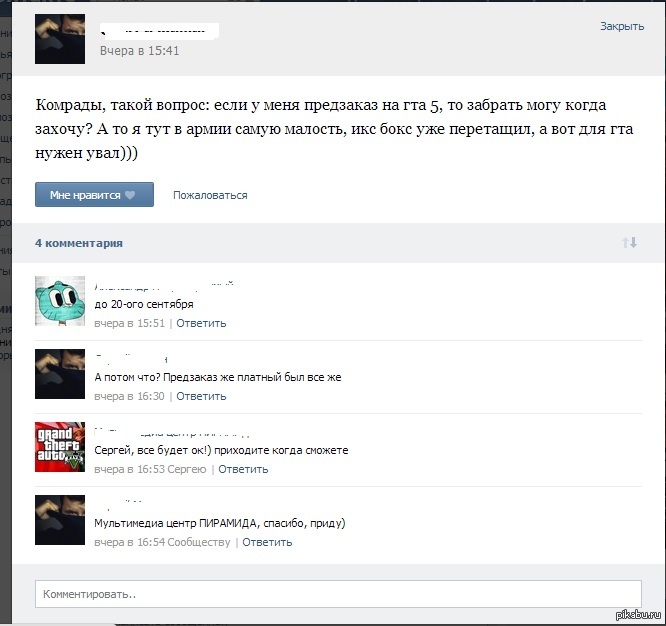The width and height of the screenshot is (666, 626).
Task: Reply to the "А потом что?" comment
Action: [201, 396]
